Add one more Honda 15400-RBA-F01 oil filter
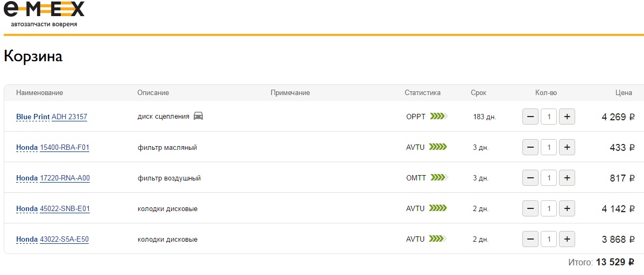The height and width of the screenshot is (275, 644). pyautogui.click(x=567, y=147)
